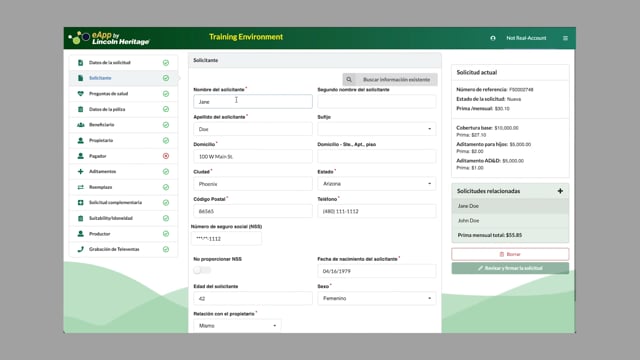This screenshot has height=360, width=640.
Task: Click the Training Environment heading
Action: (246, 37)
